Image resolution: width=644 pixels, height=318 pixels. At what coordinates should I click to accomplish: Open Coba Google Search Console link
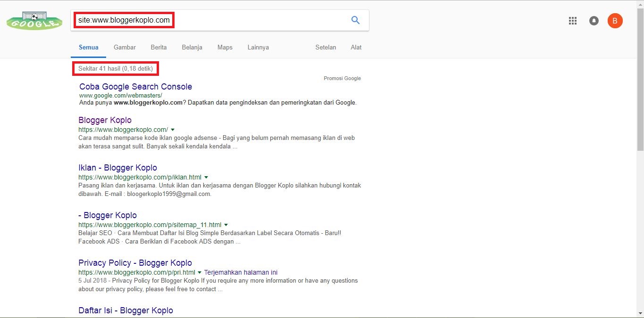136,87
